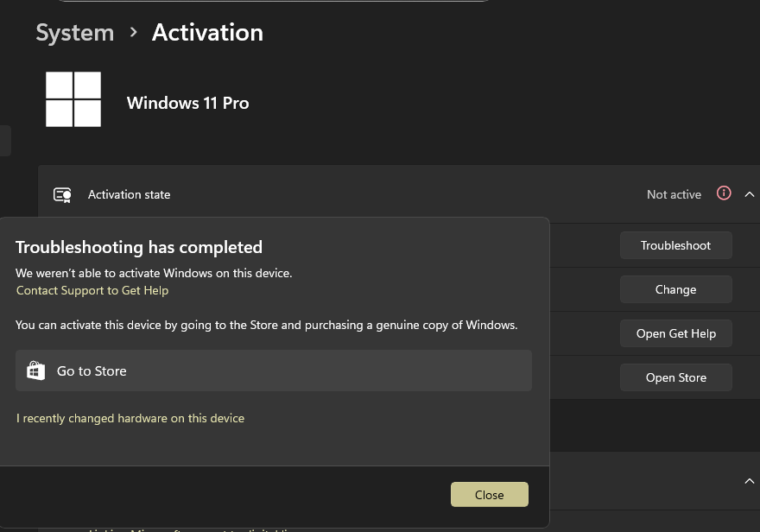The width and height of the screenshot is (760, 532).
Task: Click the red info warning icon
Action: (x=724, y=193)
